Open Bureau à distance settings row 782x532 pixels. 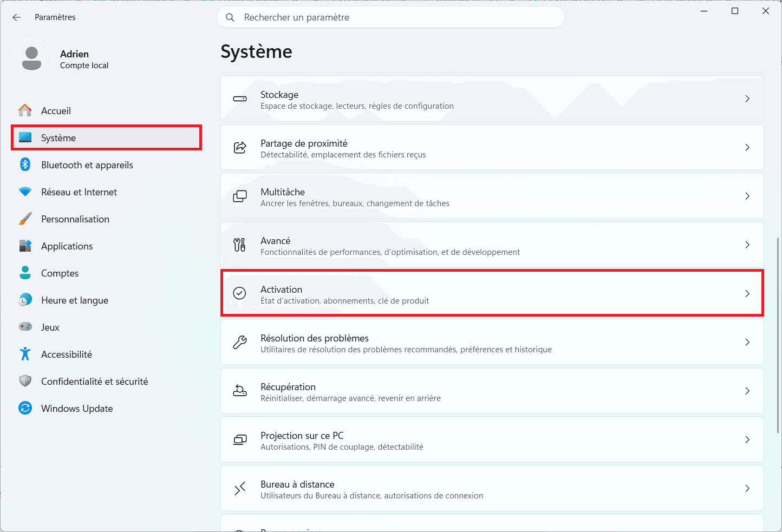tap(492, 488)
